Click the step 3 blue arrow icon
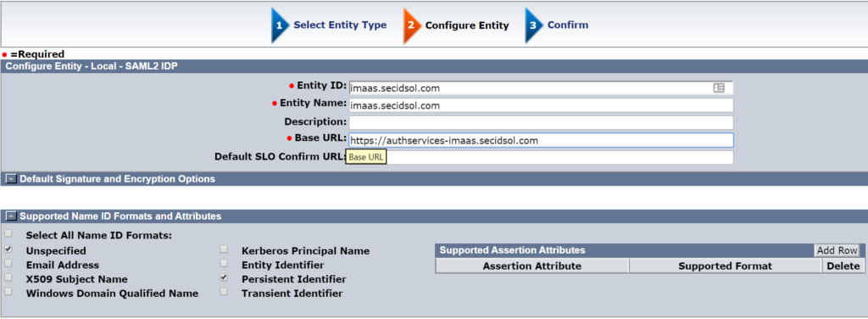Image resolution: width=868 pixels, height=319 pixels. click(x=534, y=25)
